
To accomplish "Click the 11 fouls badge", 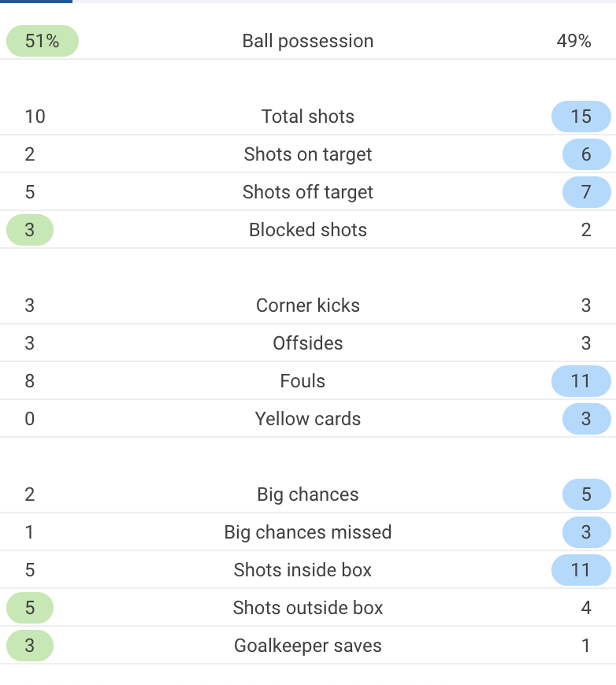I will click(x=581, y=381).
